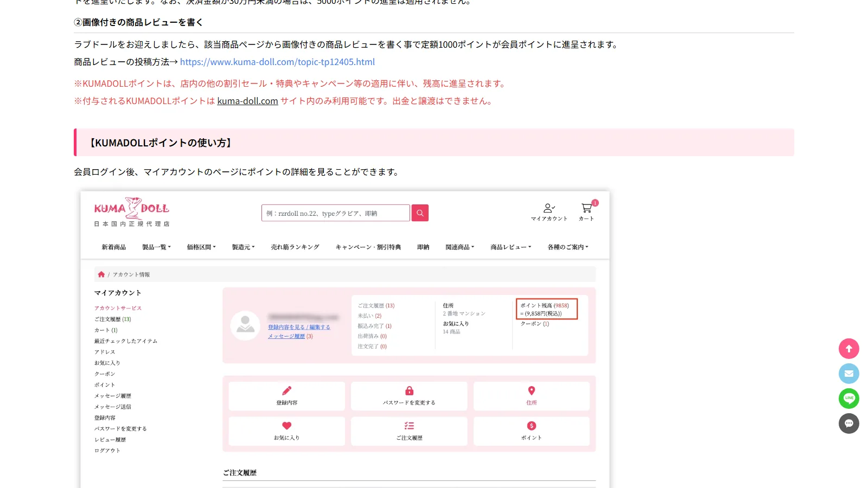Click into the search field with rzrdoll placeholder
This screenshot has height=488, width=868.
(x=335, y=213)
